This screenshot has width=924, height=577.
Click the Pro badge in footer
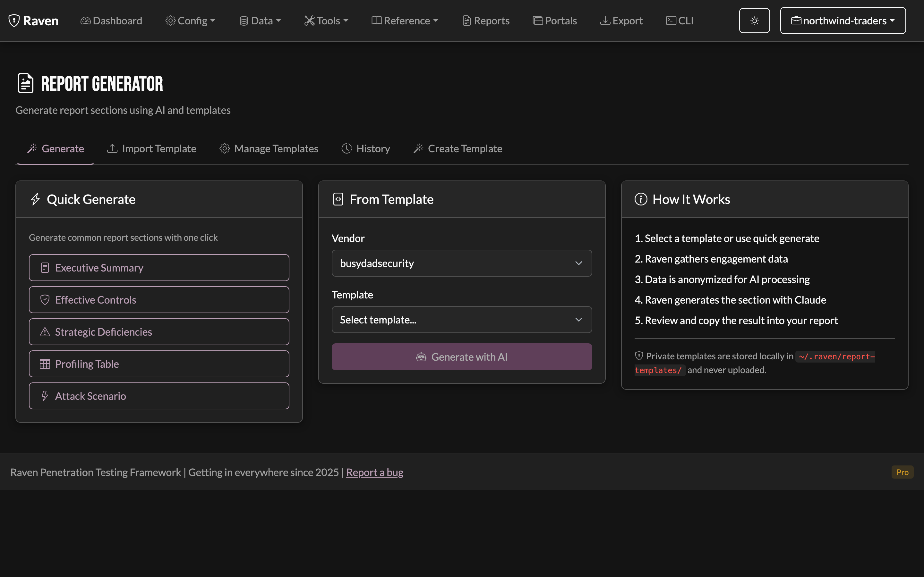[902, 472]
